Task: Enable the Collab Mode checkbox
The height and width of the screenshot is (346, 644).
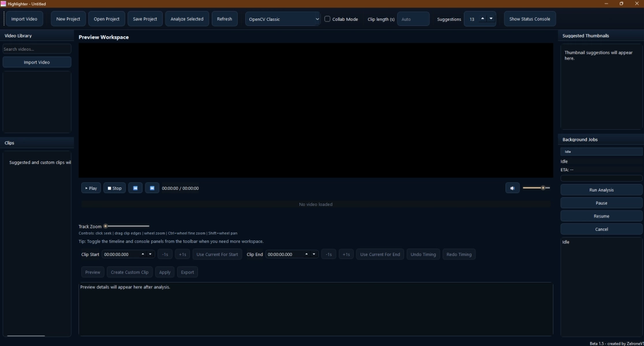Action: coord(327,19)
